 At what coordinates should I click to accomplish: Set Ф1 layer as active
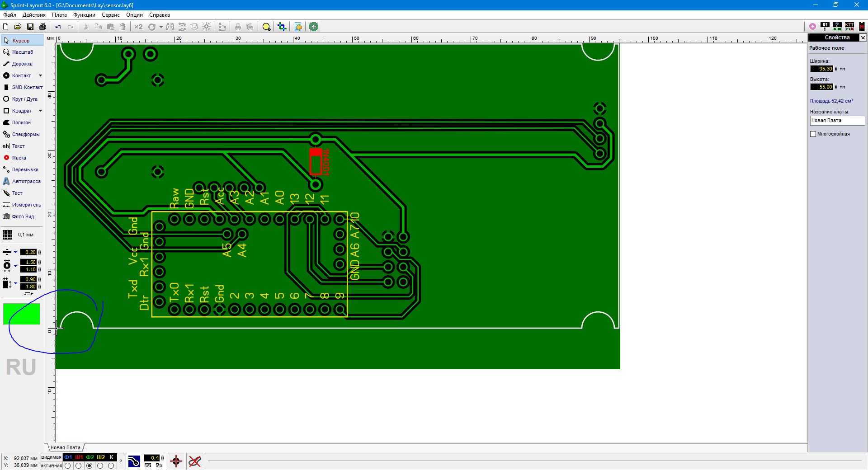click(x=68, y=465)
